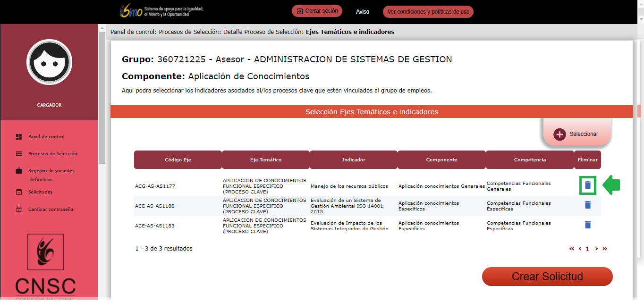
Task: Go to the last page of results
Action: [605, 249]
